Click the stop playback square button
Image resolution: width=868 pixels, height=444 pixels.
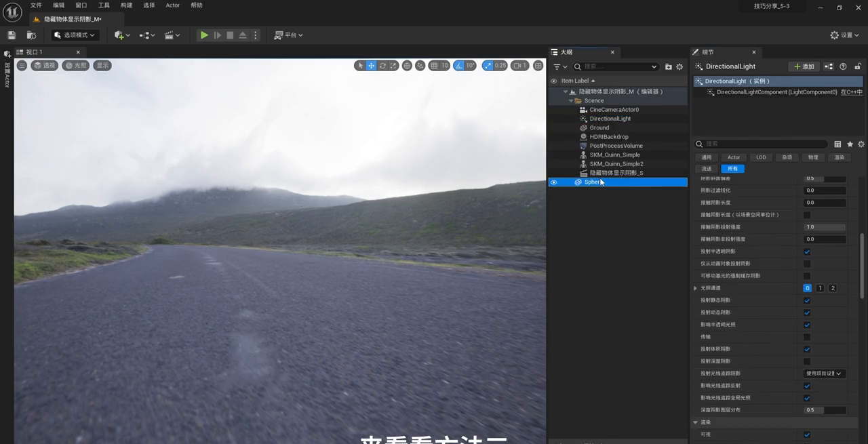click(230, 35)
